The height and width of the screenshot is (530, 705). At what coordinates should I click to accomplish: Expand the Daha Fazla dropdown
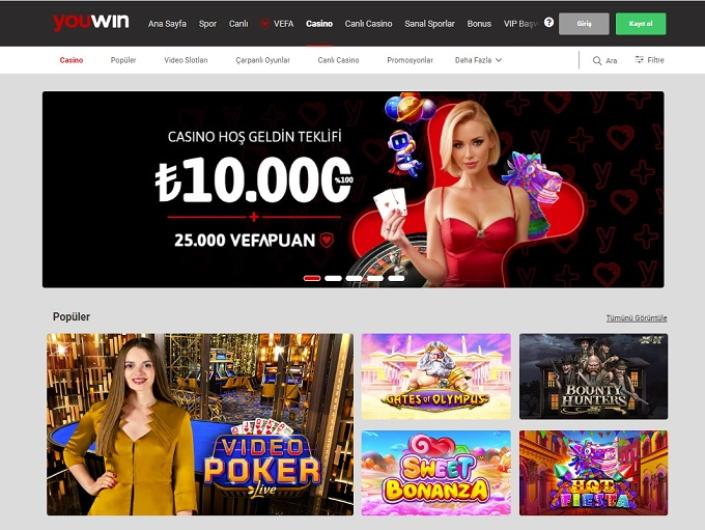478,60
